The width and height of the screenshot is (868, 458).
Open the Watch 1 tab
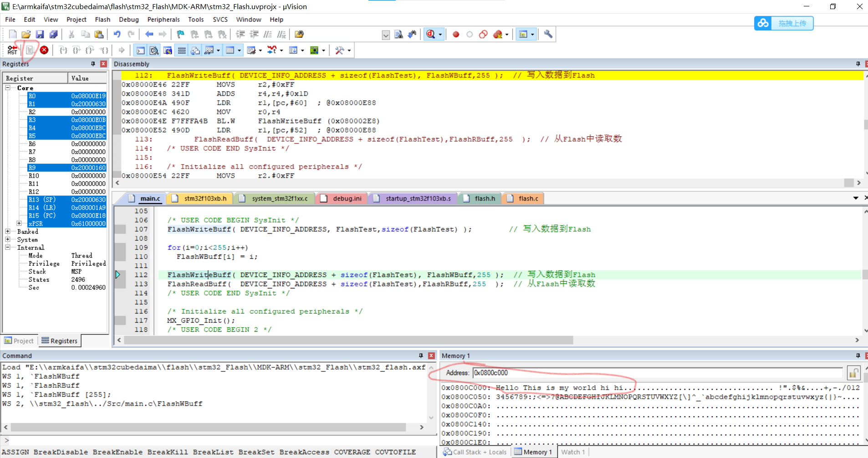[573, 452]
